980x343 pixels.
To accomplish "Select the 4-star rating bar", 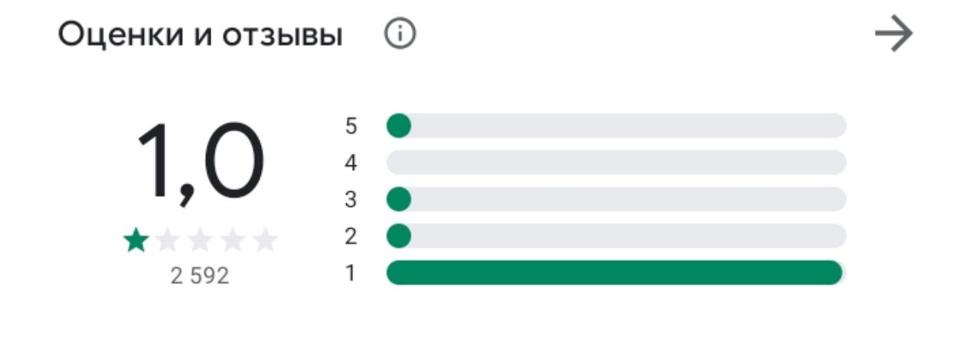I will pos(616,162).
